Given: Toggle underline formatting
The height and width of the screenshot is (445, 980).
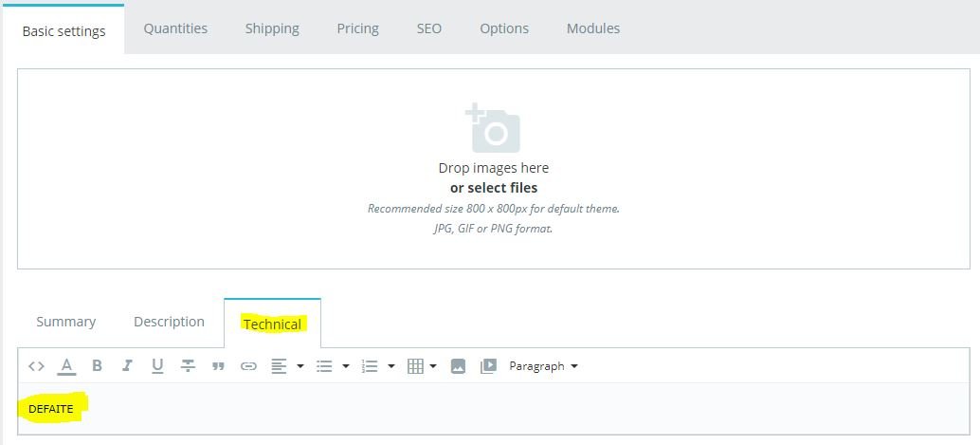Looking at the screenshot, I should 157,366.
